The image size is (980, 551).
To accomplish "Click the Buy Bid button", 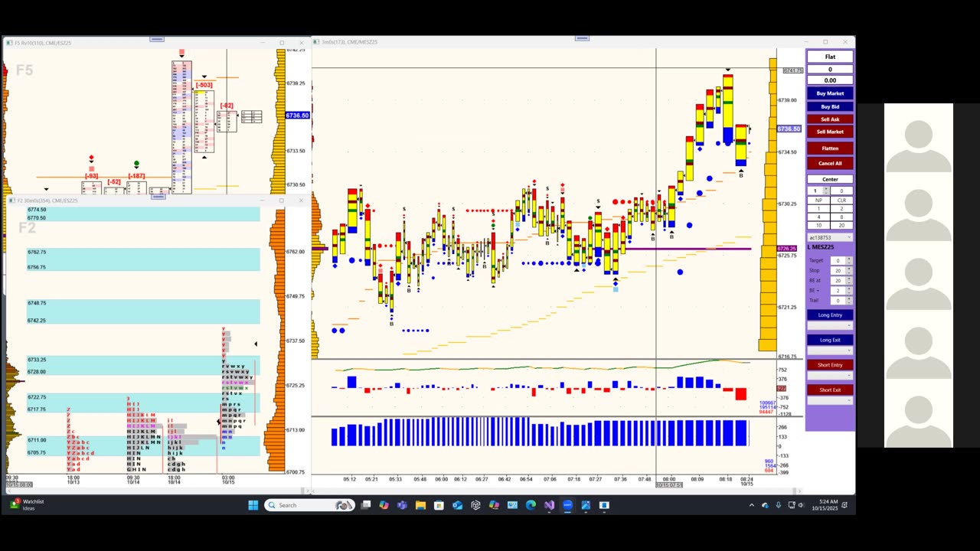I will (x=830, y=106).
